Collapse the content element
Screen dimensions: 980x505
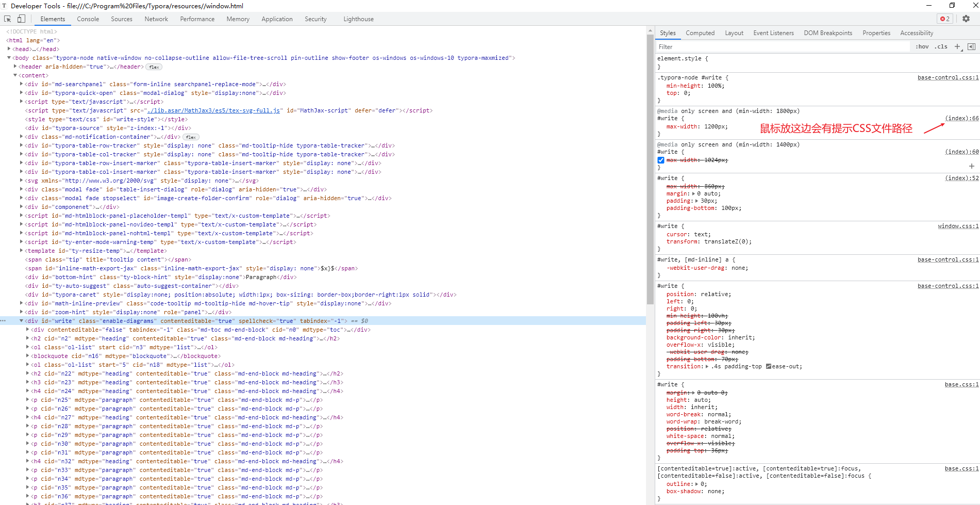click(x=15, y=75)
